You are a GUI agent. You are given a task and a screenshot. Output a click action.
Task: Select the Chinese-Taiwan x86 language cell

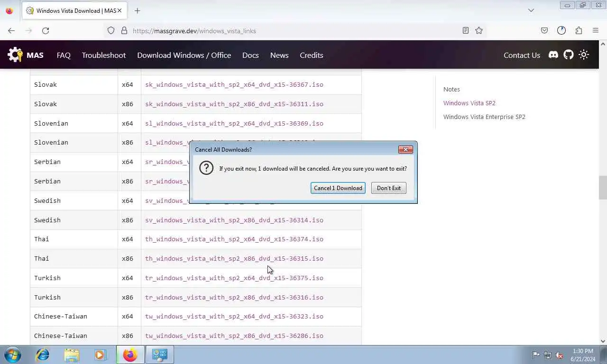coord(74,336)
